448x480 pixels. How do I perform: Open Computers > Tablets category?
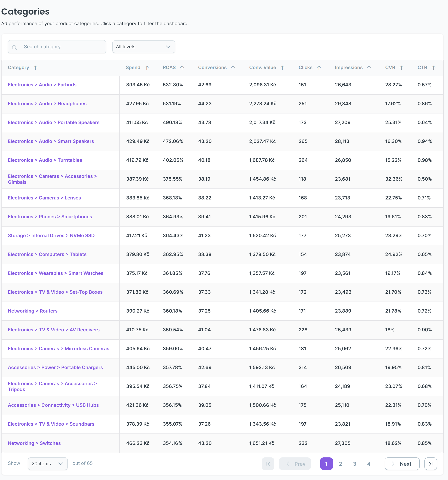point(47,254)
